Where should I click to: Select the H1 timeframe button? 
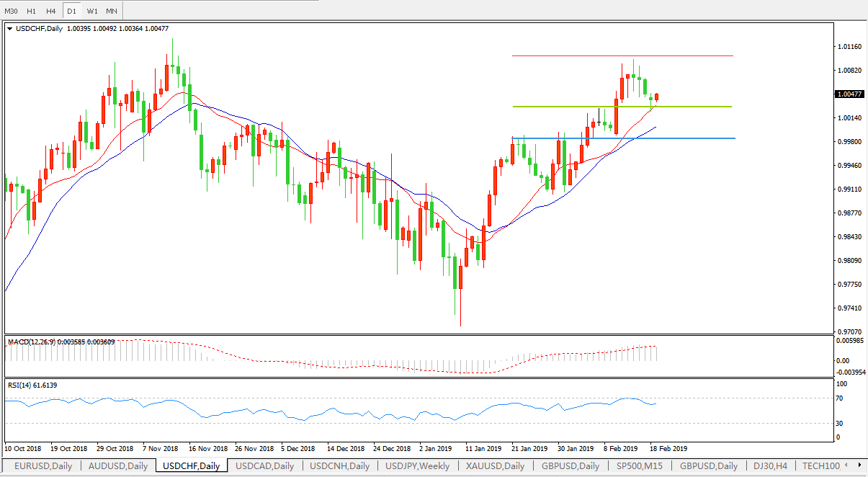tap(31, 11)
